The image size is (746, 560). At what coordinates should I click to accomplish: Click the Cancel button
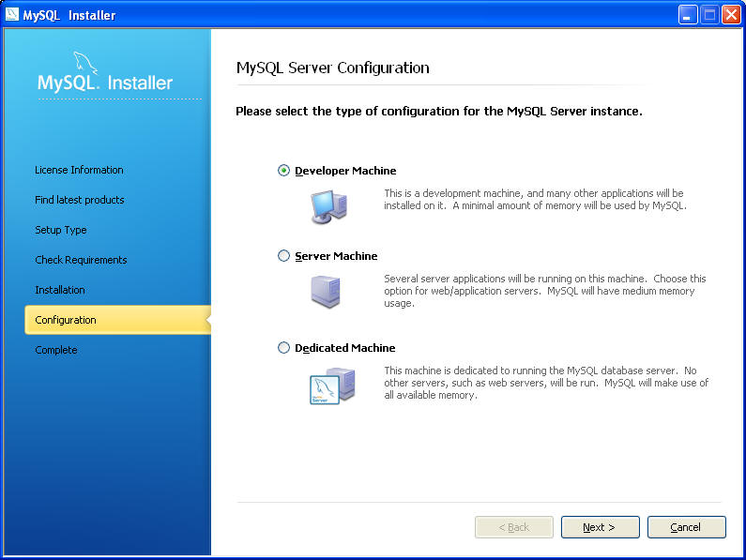coord(687,527)
